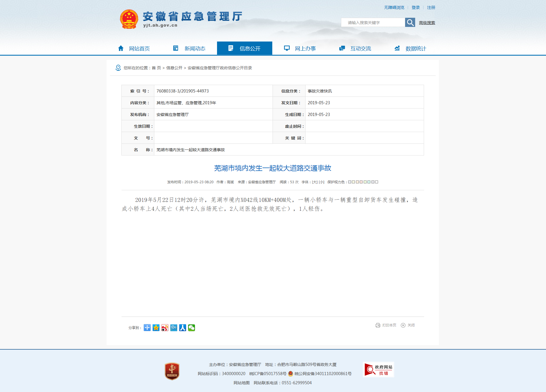The width and height of the screenshot is (546, 392).
Task: Select the first eye-protection color swatch
Action: [350, 182]
